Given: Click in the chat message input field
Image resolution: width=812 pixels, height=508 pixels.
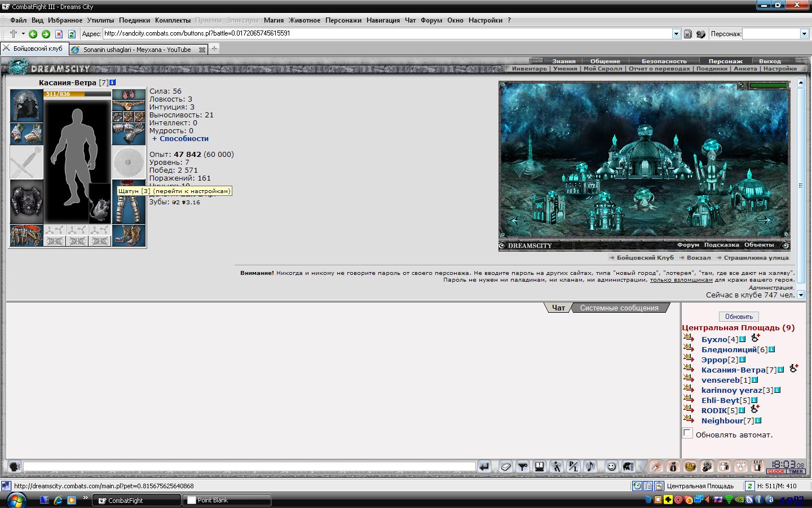Looking at the screenshot, I should click(249, 467).
